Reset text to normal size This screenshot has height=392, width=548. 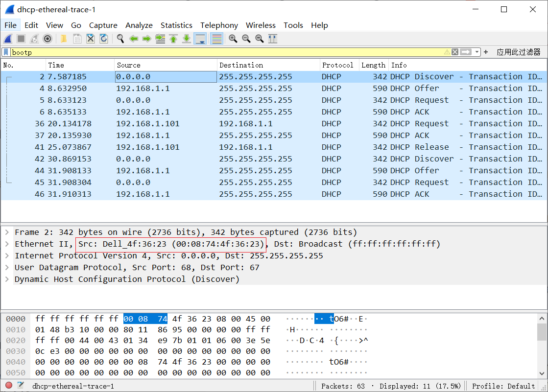(260, 39)
